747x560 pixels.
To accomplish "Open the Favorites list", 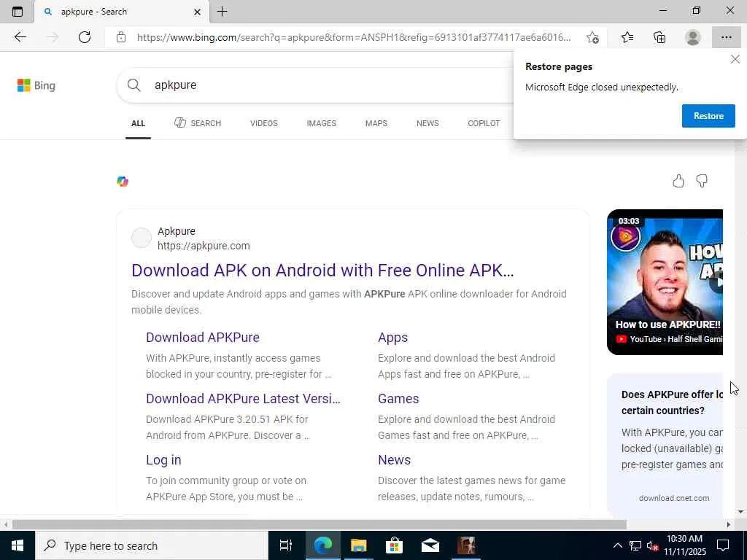I will [627, 37].
